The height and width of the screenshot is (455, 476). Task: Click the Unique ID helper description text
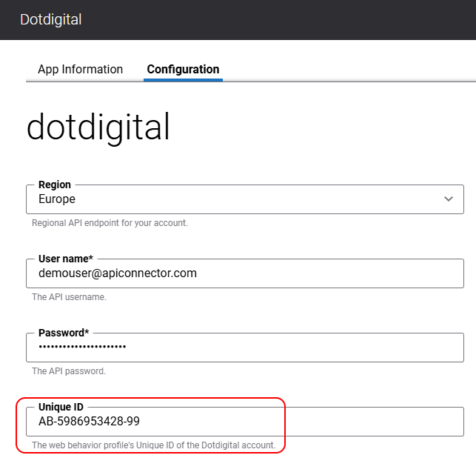153,445
